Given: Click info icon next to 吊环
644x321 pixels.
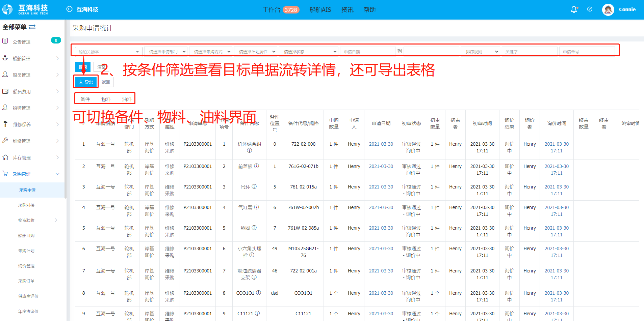Looking at the screenshot, I should (254, 187).
